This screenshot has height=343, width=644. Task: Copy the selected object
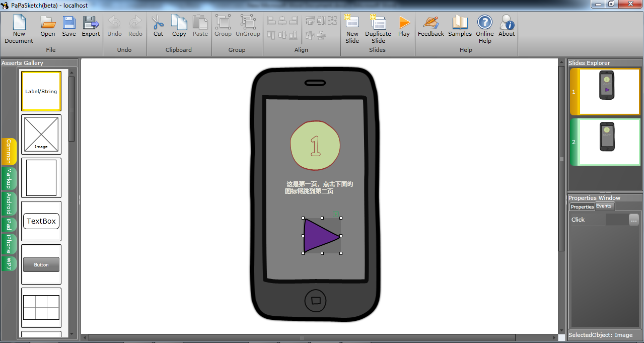click(179, 26)
